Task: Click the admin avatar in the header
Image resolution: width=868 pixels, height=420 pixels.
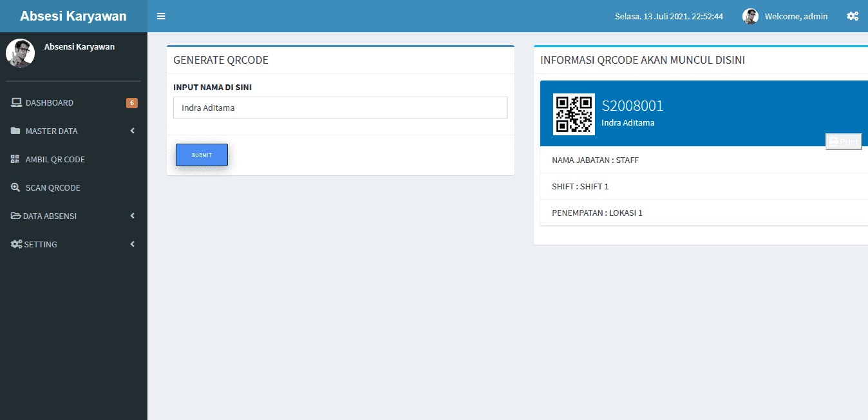Action: [x=750, y=15]
